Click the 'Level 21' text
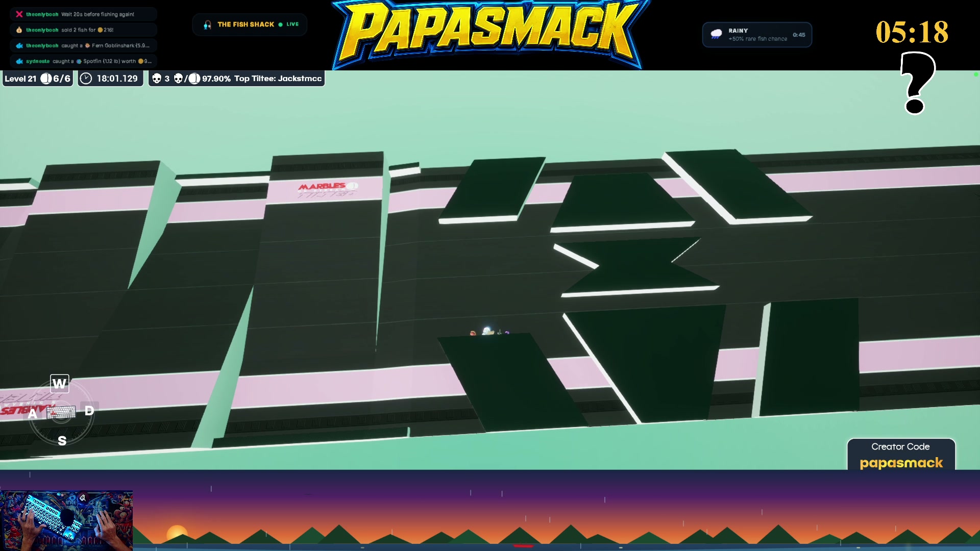980x551 pixels. coord(20,79)
